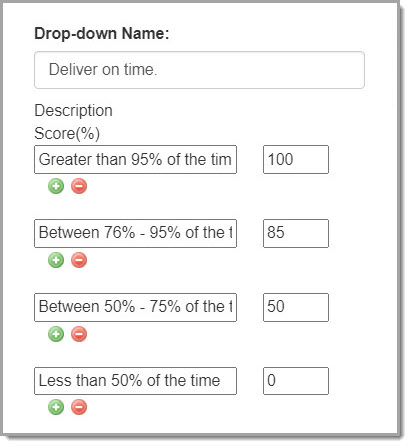Delete the Between 76% - 95% row
The width and height of the screenshot is (410, 446).
click(79, 260)
